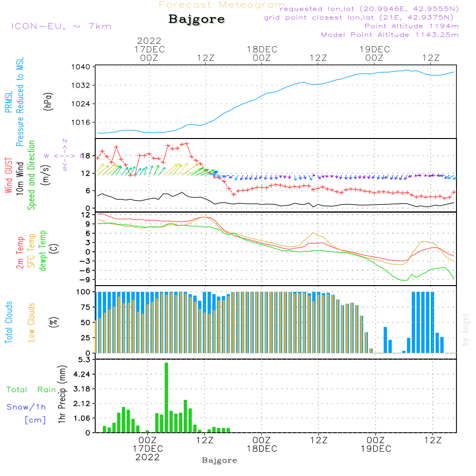476x476 pixels.
Task: Select the green 'Total Rain' label
Action: pyautogui.click(x=31, y=390)
